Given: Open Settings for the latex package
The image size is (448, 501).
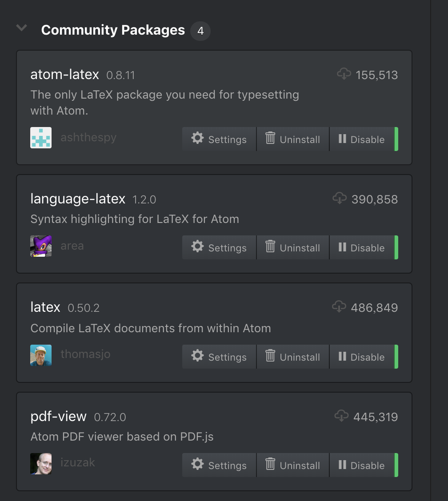Looking at the screenshot, I should 219,357.
